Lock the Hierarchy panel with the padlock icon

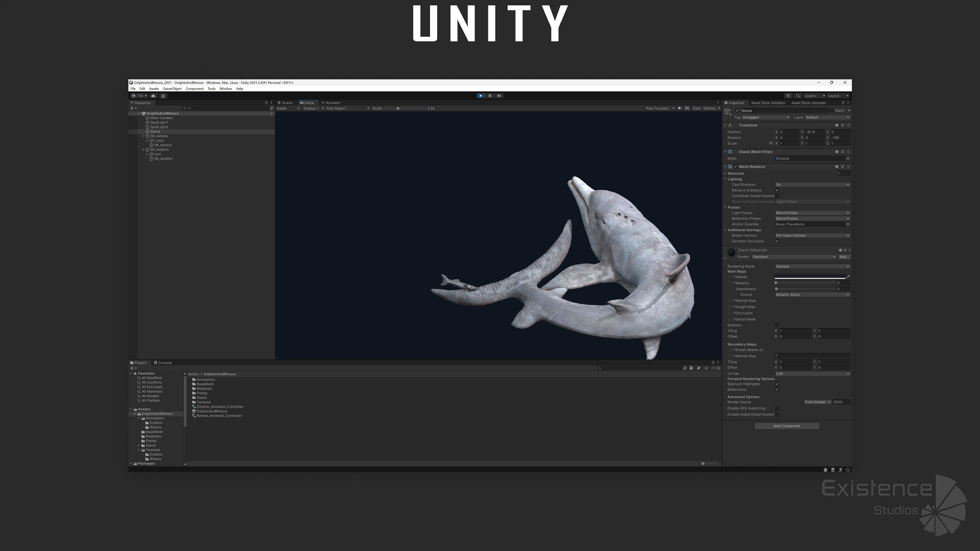pyautogui.click(x=266, y=103)
